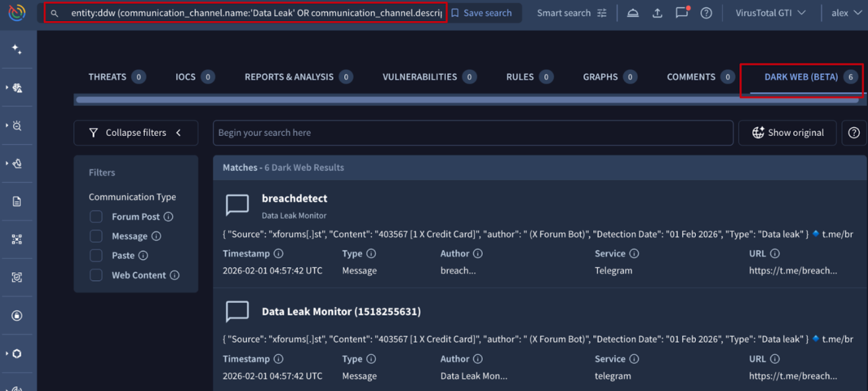Open the scan-target sidebar icon
The image size is (868, 391).
click(x=17, y=278)
